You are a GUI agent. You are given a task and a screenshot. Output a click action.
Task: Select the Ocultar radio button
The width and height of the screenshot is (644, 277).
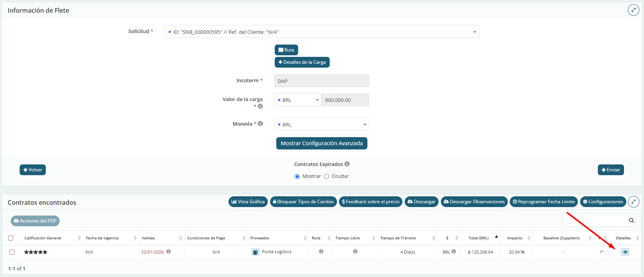[327, 177]
